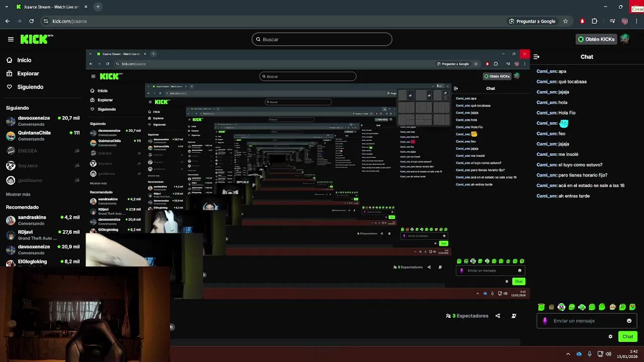Click the green Chat send button
644x362 pixels.
pyautogui.click(x=627, y=336)
